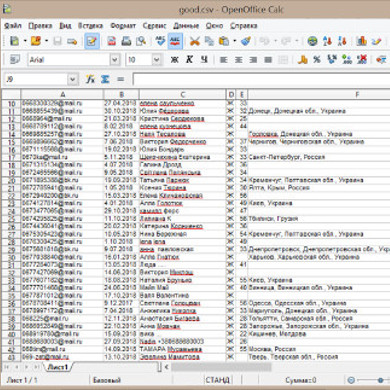Click the Open file folder icon
390x390 pixels.
click(x=36, y=41)
